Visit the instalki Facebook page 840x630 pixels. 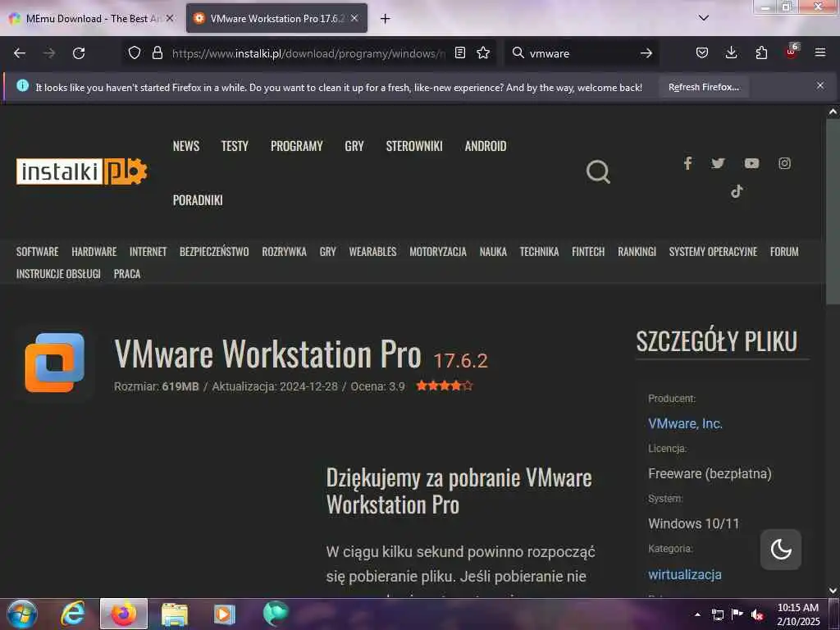[x=688, y=163]
